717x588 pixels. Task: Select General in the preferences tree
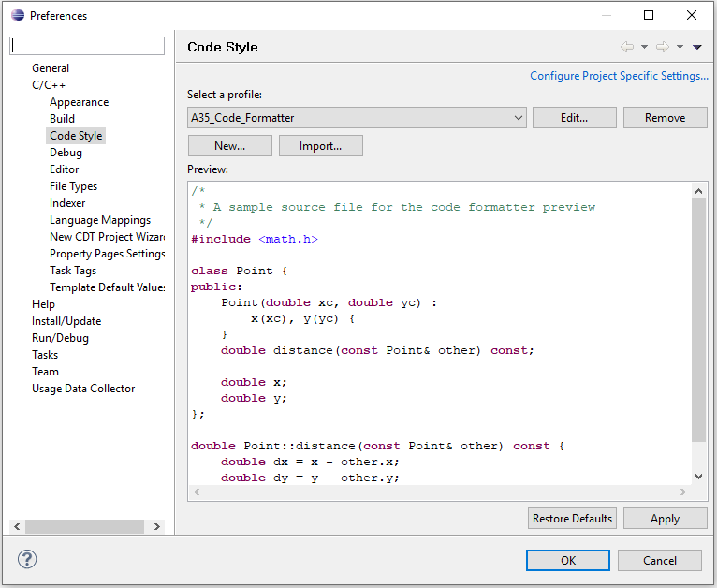(51, 68)
